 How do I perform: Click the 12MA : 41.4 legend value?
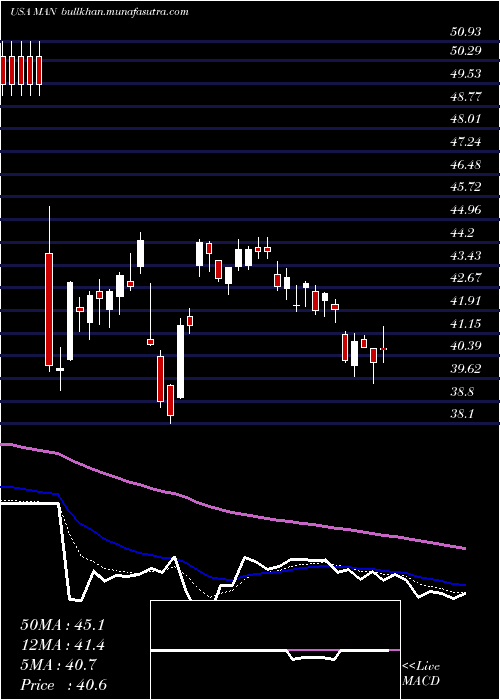pos(63,645)
